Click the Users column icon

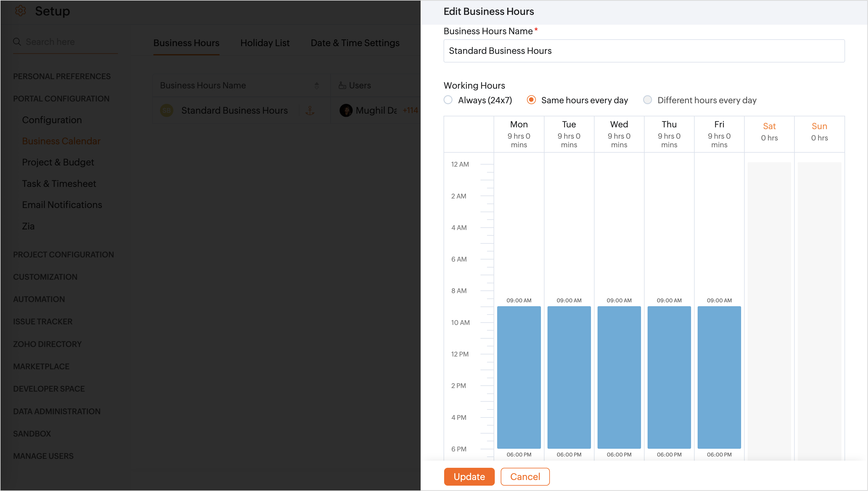[x=342, y=85]
